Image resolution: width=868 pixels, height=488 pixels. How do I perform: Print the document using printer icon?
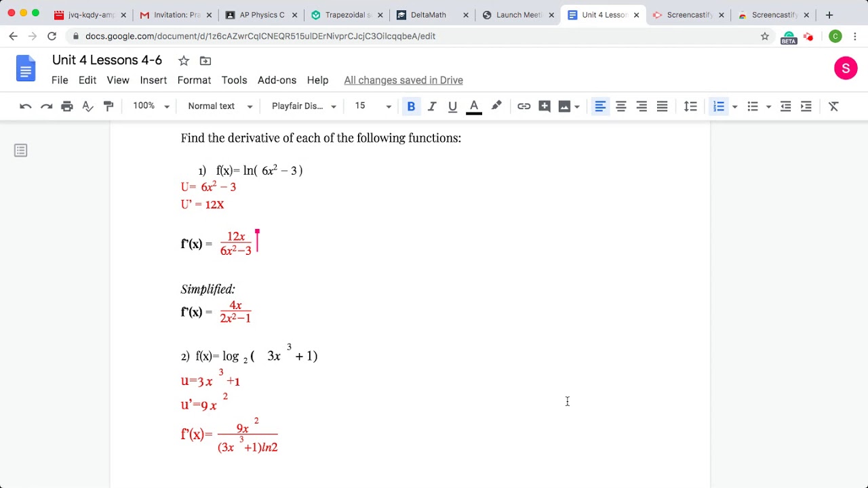pos(67,106)
